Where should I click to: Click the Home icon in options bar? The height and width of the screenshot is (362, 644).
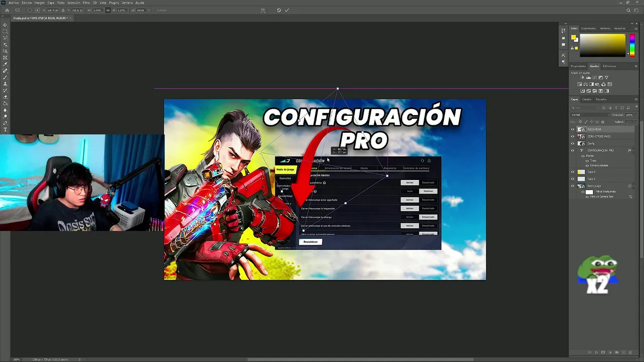[7, 10]
